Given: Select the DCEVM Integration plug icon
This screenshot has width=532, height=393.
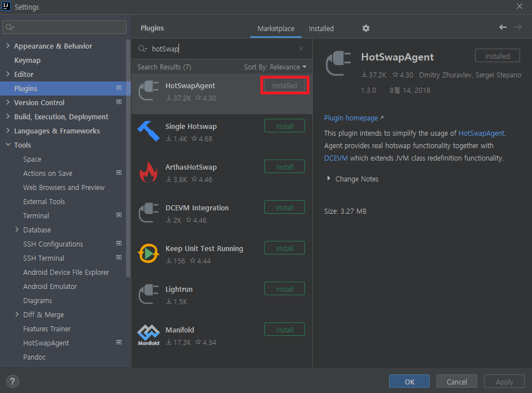Looking at the screenshot, I should (149, 213).
